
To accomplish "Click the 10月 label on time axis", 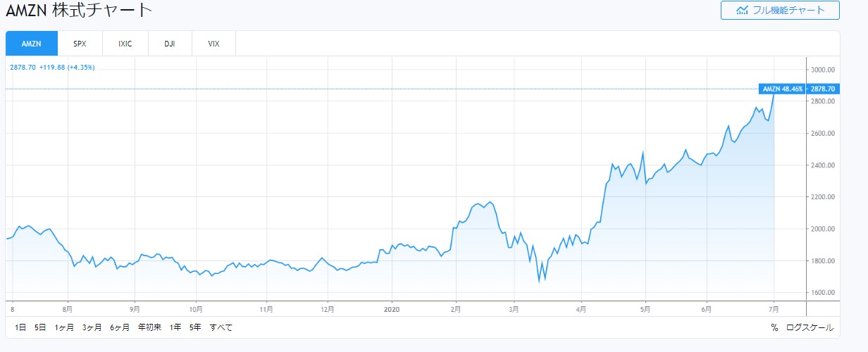I will click(x=197, y=308).
